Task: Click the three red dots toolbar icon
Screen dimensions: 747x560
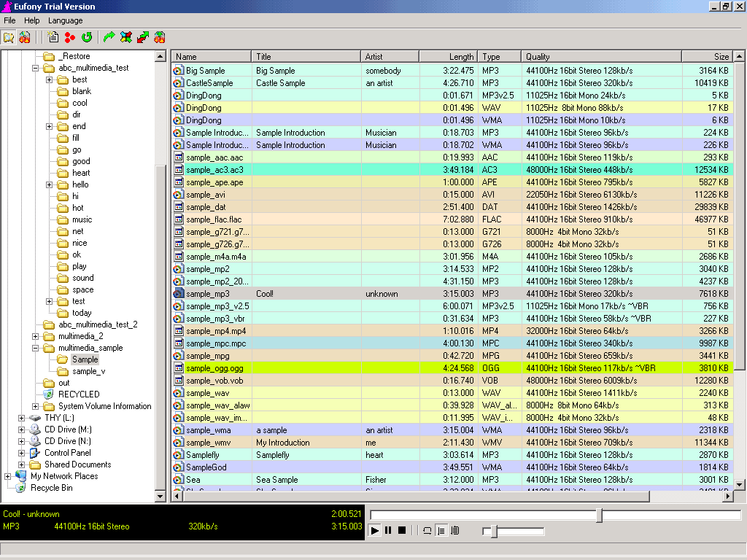Action: [x=70, y=37]
